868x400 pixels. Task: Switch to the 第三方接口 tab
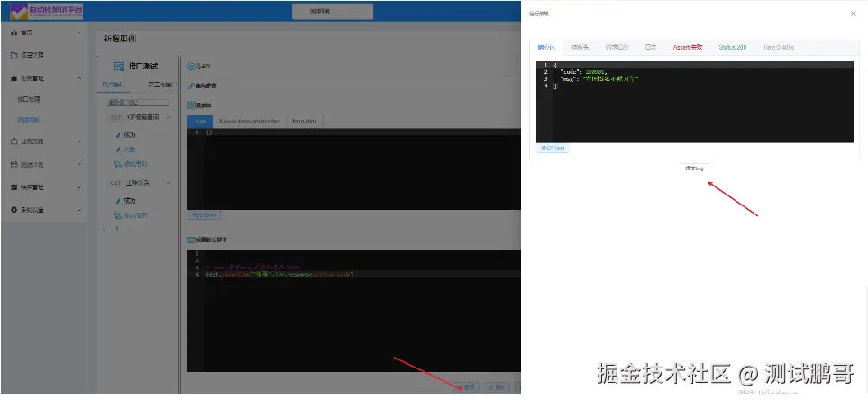coord(161,86)
